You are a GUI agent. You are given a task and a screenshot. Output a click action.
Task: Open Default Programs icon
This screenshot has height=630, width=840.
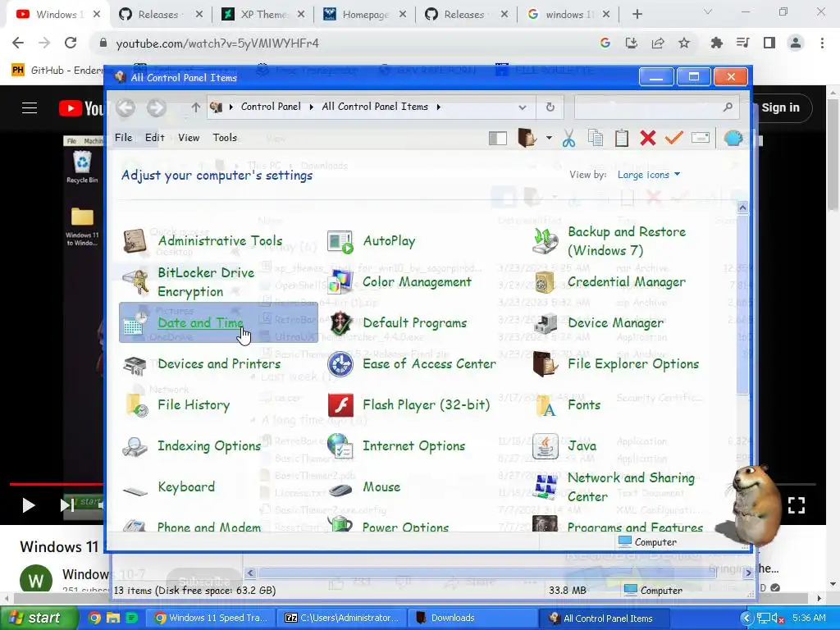(x=340, y=323)
